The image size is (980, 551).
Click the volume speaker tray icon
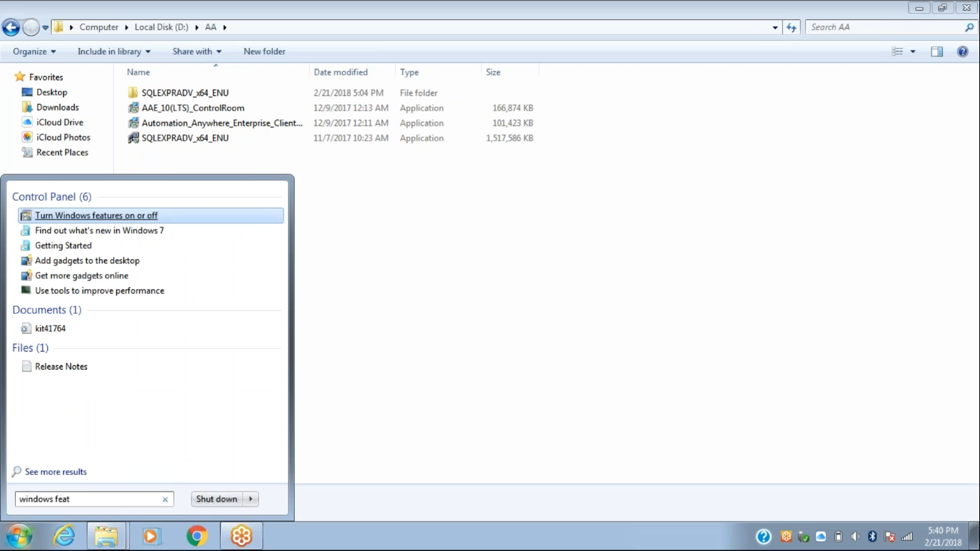point(855,537)
